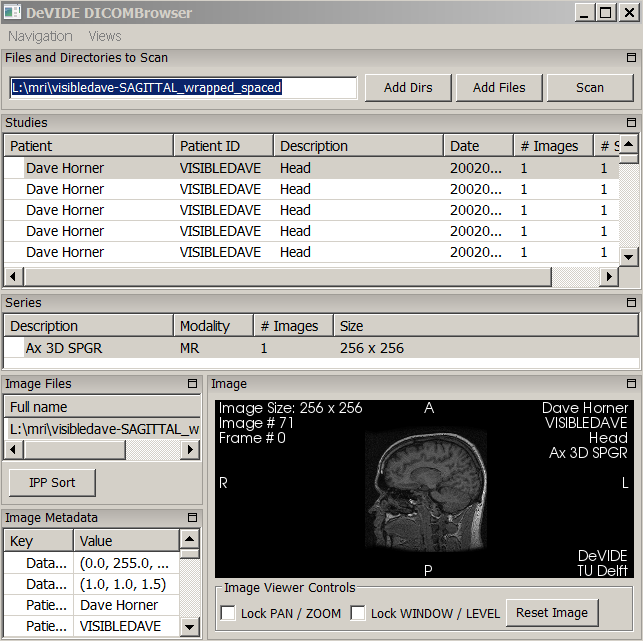Screen dimensions: 643x641
Task: Close the DICOMBrowser window
Action: click(629, 12)
